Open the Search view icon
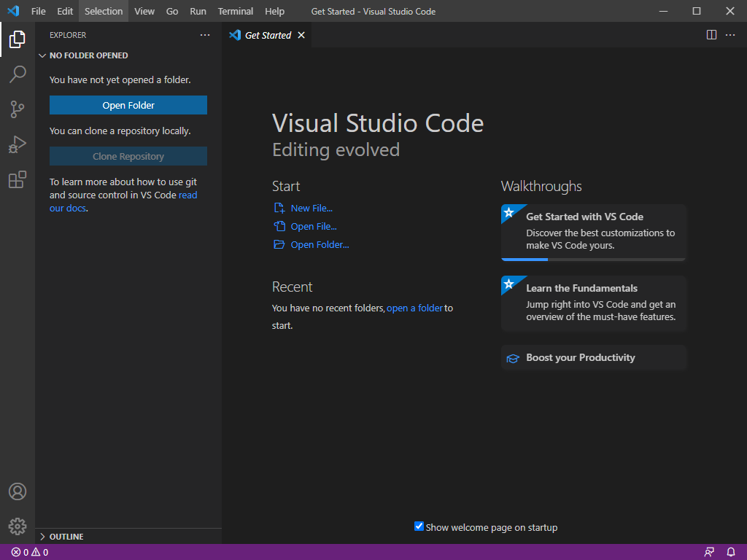 (x=18, y=74)
